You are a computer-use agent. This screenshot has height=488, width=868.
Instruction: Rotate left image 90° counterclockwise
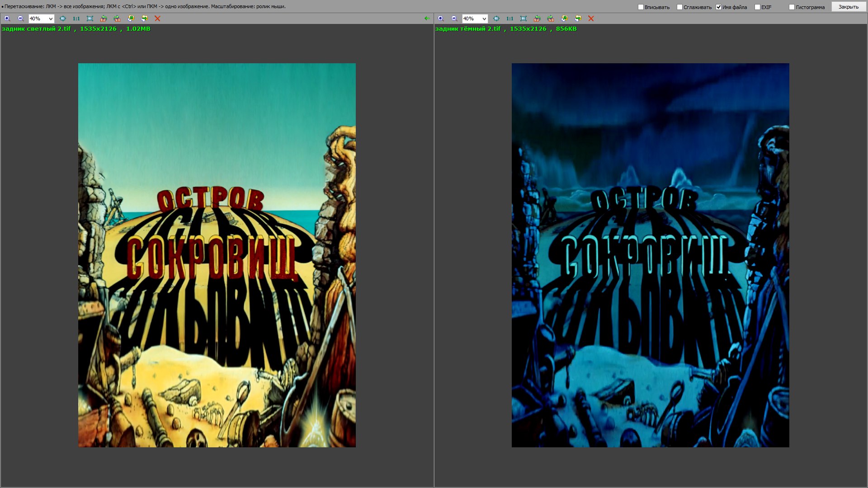tap(104, 19)
